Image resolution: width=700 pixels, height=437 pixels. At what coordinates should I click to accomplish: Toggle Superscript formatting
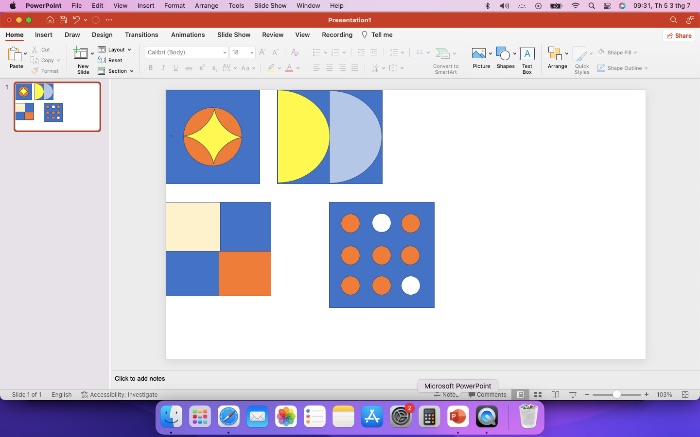point(202,68)
